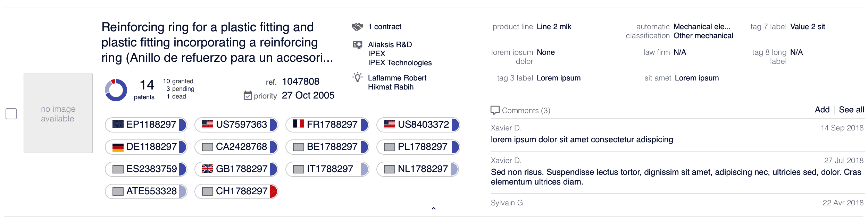Click truncated Mechanical ele... classification value
868x222 pixels.
(x=702, y=27)
